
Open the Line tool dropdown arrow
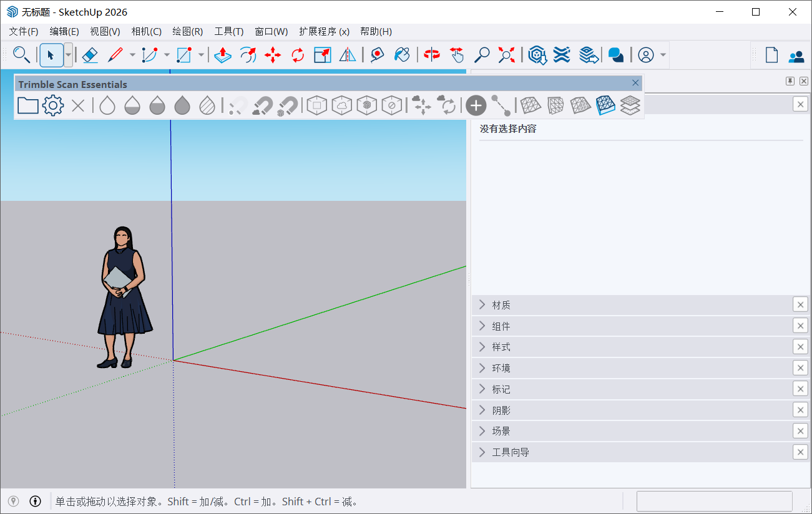point(132,55)
